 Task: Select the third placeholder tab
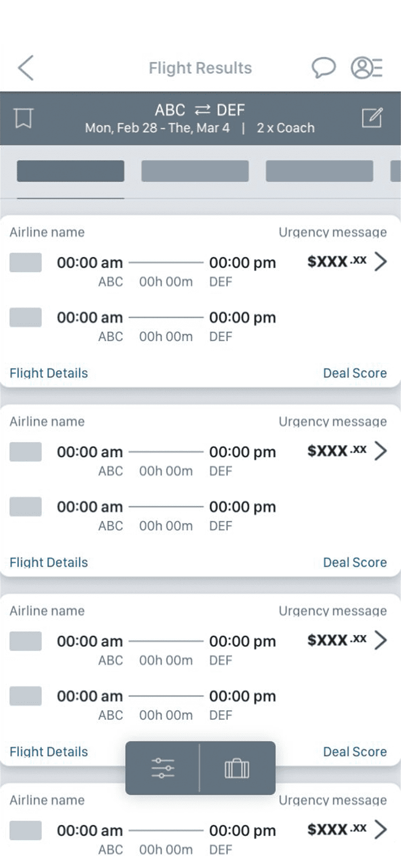(x=320, y=171)
